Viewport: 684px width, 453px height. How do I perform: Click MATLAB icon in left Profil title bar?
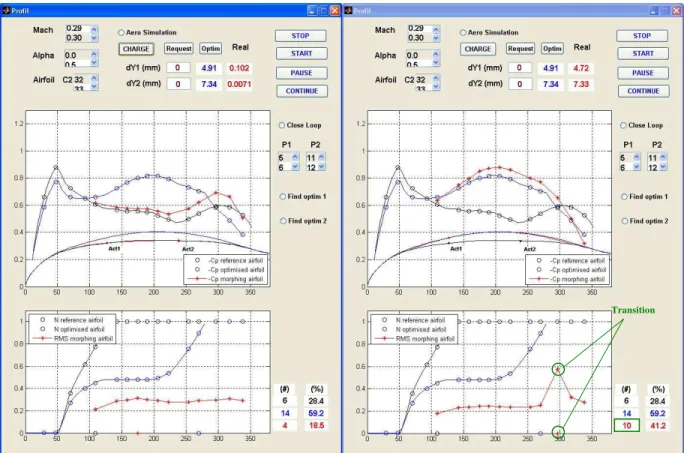pyautogui.click(x=6, y=10)
